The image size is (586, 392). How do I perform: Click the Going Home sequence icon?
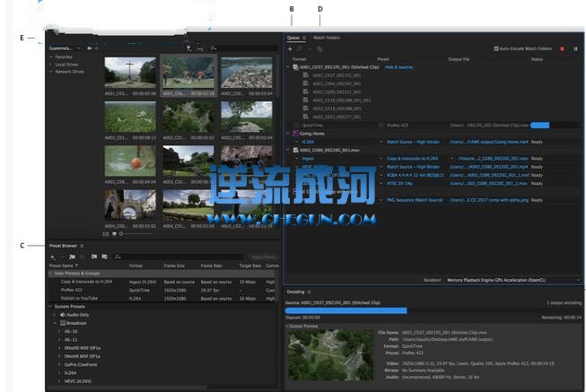(295, 134)
